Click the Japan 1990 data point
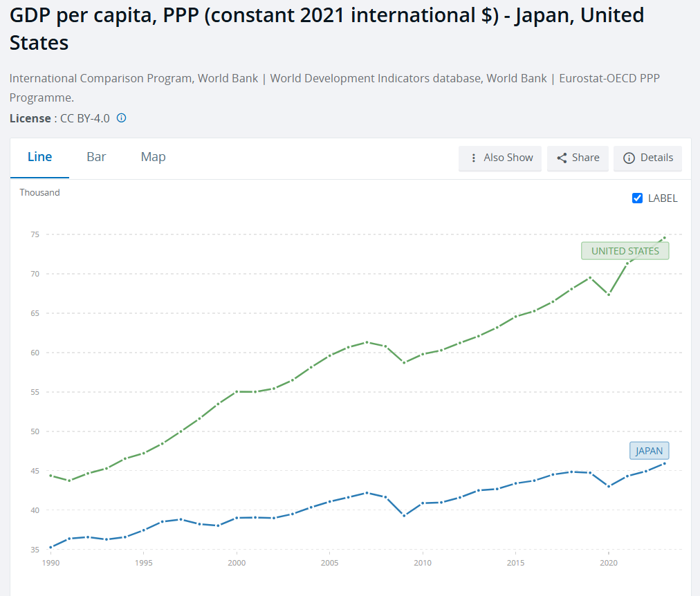This screenshot has height=596, width=700. (x=50, y=547)
